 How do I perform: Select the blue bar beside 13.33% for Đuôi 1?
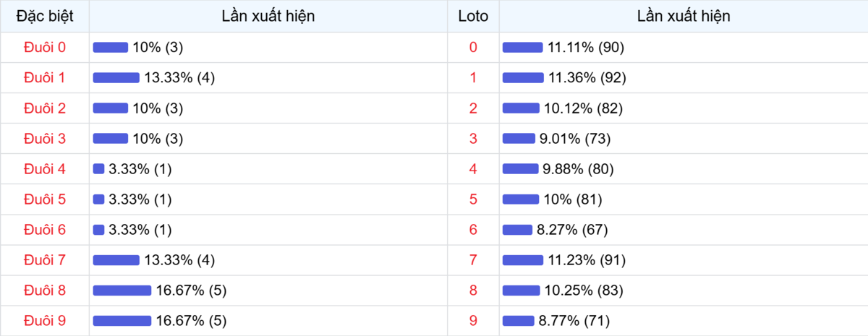(x=116, y=78)
